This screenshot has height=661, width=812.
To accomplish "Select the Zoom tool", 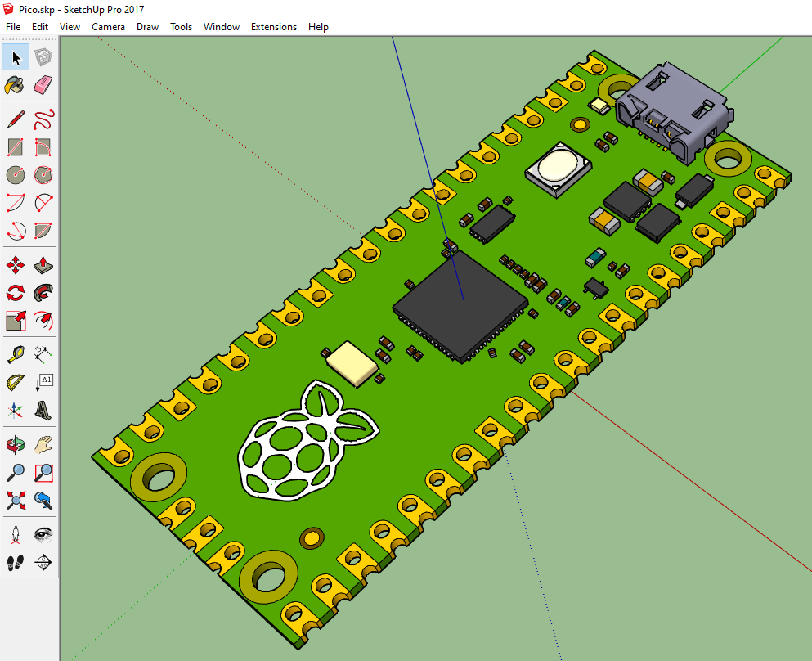I will coord(14,472).
